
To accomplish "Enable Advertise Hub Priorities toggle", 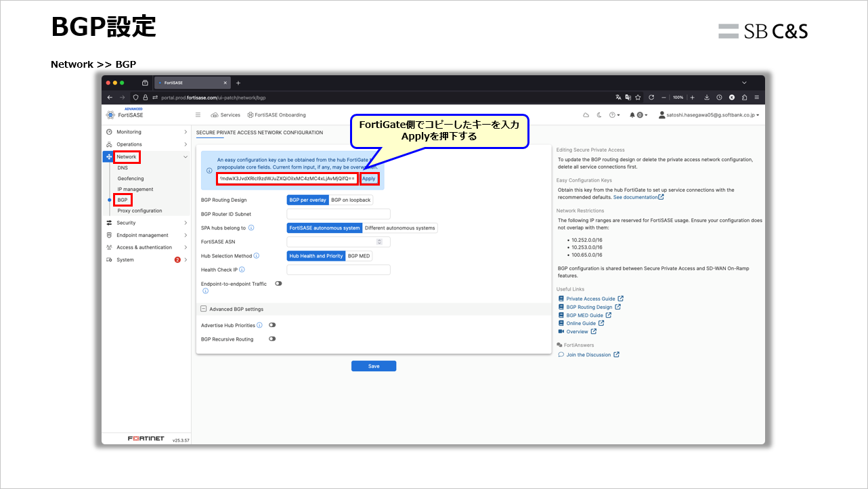I will pos(272,325).
